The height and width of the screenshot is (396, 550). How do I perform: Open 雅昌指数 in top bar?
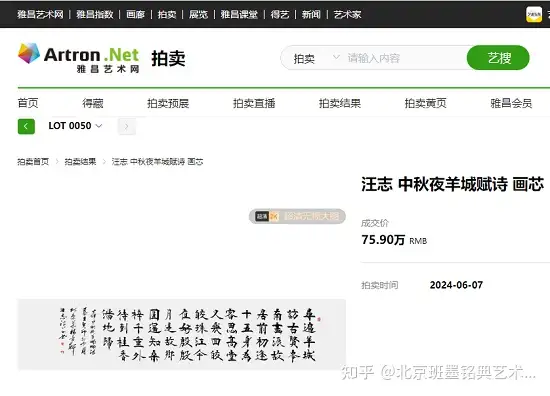point(95,14)
